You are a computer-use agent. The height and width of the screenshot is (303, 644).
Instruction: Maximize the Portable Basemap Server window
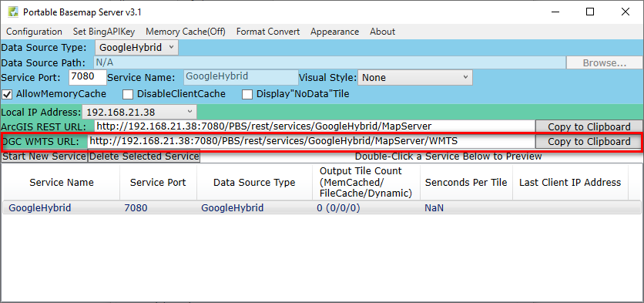click(590, 12)
